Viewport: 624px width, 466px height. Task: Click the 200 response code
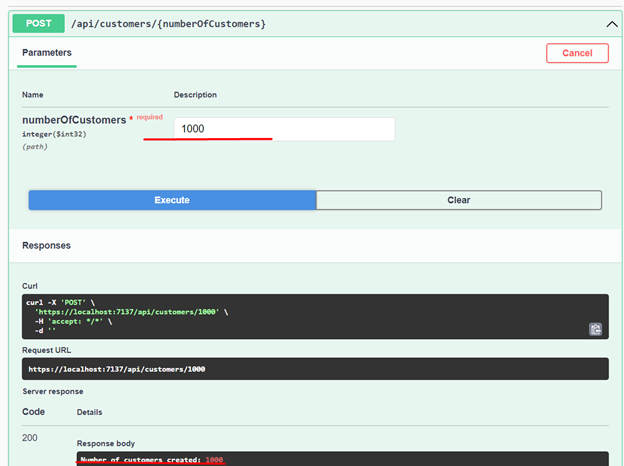[x=32, y=439]
